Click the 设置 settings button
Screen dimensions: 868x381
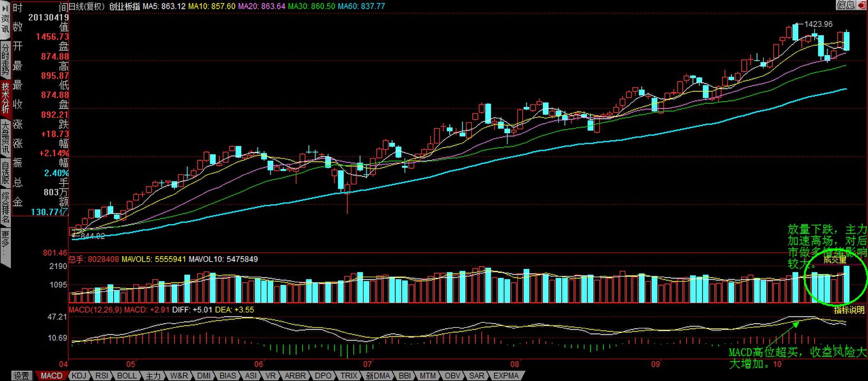[22, 376]
